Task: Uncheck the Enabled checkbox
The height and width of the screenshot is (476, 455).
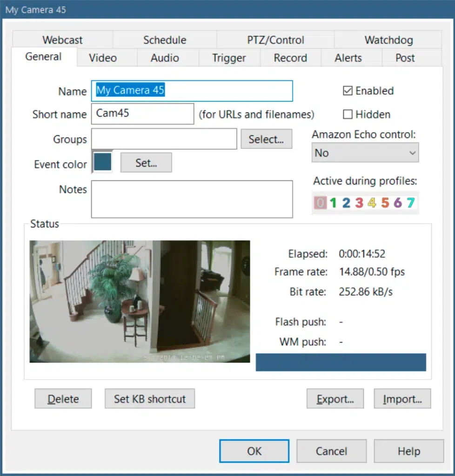Action: 348,91
